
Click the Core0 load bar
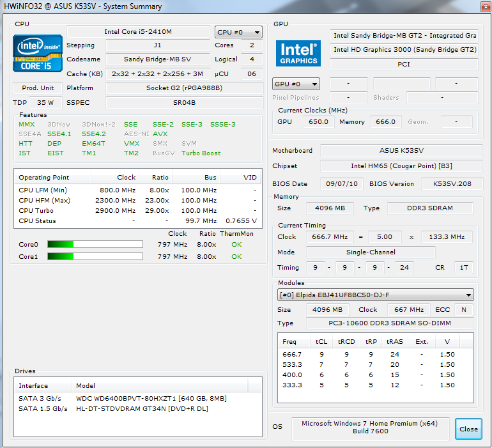point(95,244)
